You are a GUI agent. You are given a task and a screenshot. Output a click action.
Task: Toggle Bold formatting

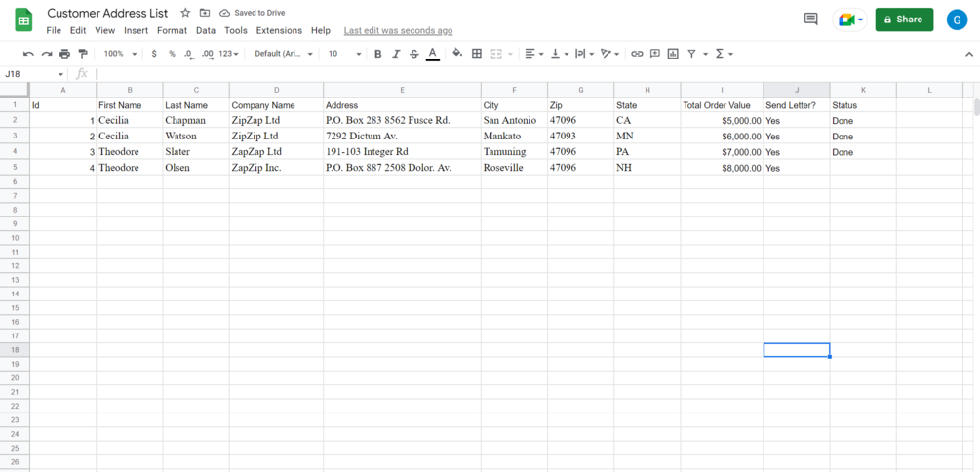(377, 54)
